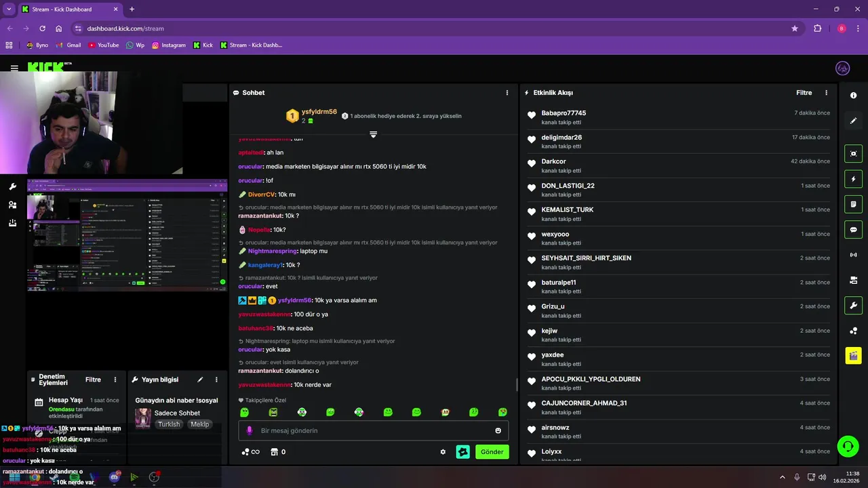Click the Mekip tag chip
The width and height of the screenshot is (868, 488).
199,424
